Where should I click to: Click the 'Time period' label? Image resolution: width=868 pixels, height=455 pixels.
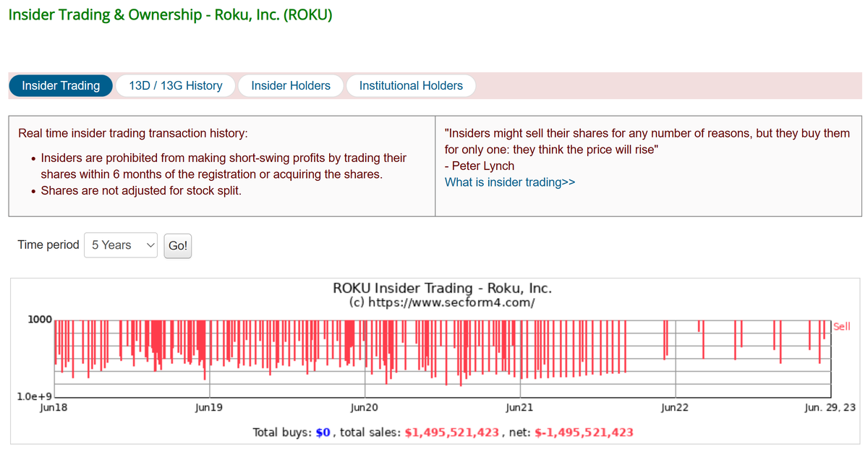pos(48,244)
